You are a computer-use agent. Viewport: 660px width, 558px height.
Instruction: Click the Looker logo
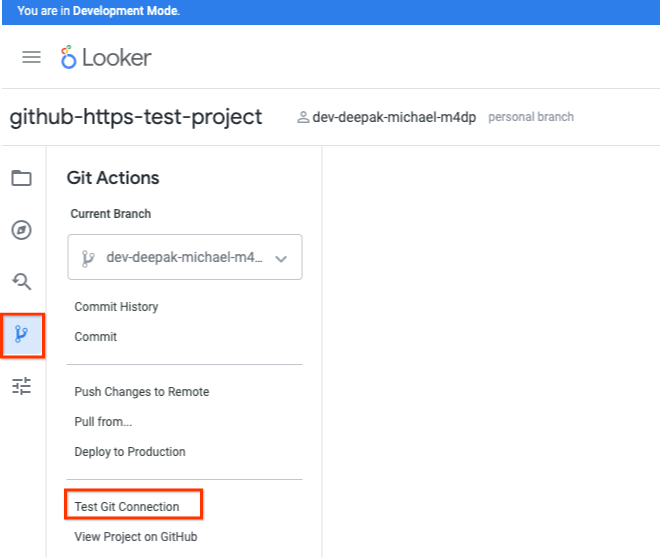tap(105, 57)
